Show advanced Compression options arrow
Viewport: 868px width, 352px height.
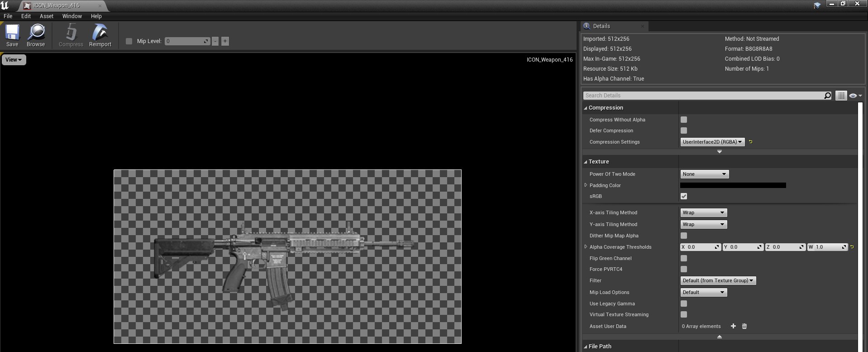pos(720,152)
